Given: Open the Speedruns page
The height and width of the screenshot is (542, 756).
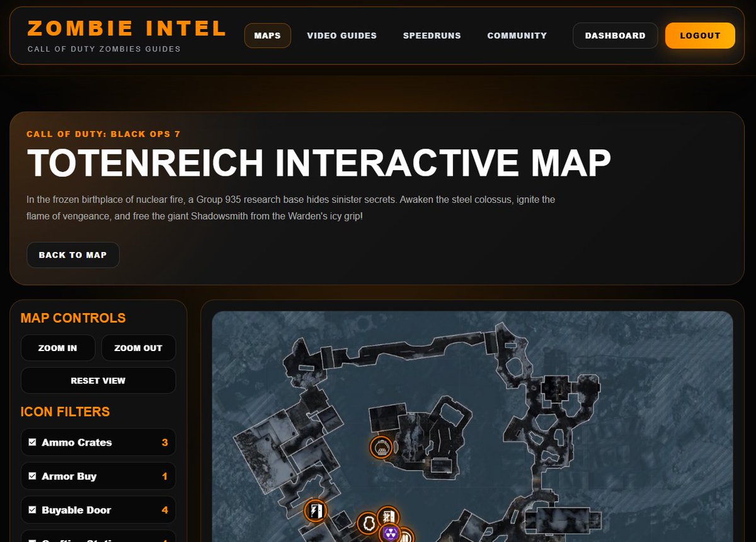Looking at the screenshot, I should click(x=432, y=35).
